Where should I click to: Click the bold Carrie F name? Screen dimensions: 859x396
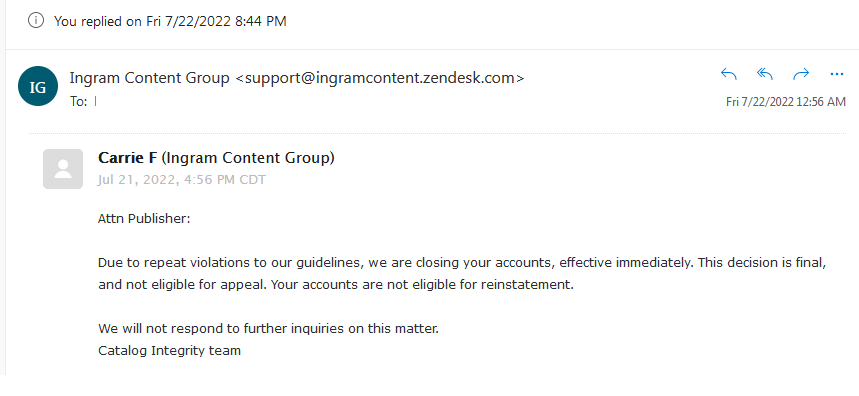tap(127, 158)
